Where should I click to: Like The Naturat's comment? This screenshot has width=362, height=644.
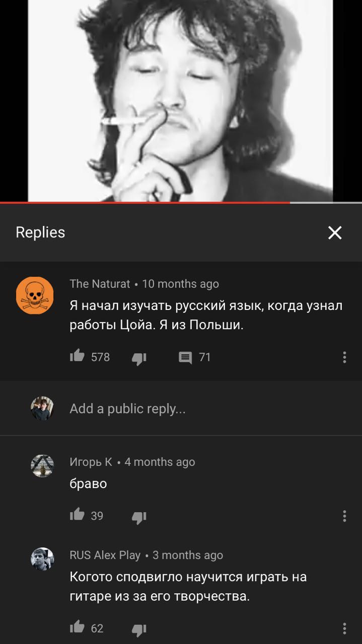77,357
